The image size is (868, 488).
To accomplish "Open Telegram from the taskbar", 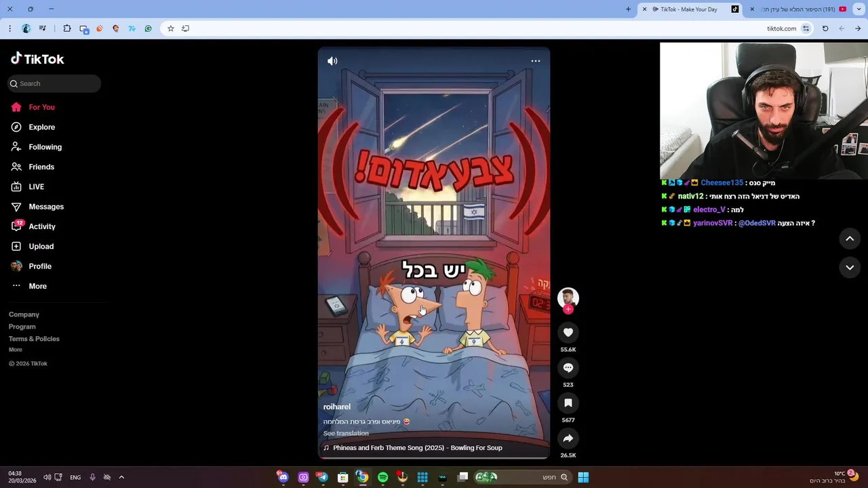I will pyautogui.click(x=323, y=477).
